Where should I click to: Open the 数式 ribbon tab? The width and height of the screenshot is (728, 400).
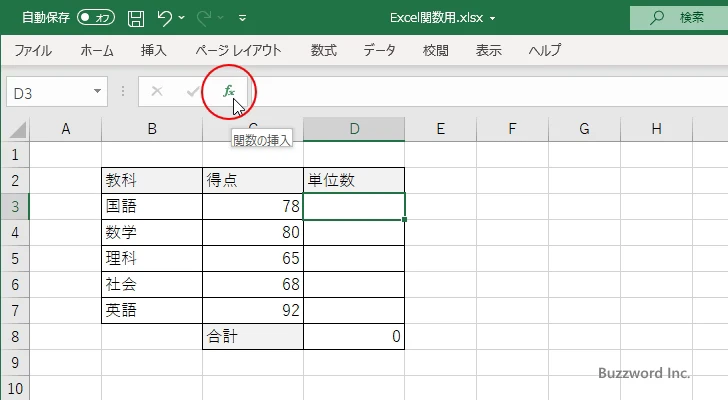pos(324,50)
